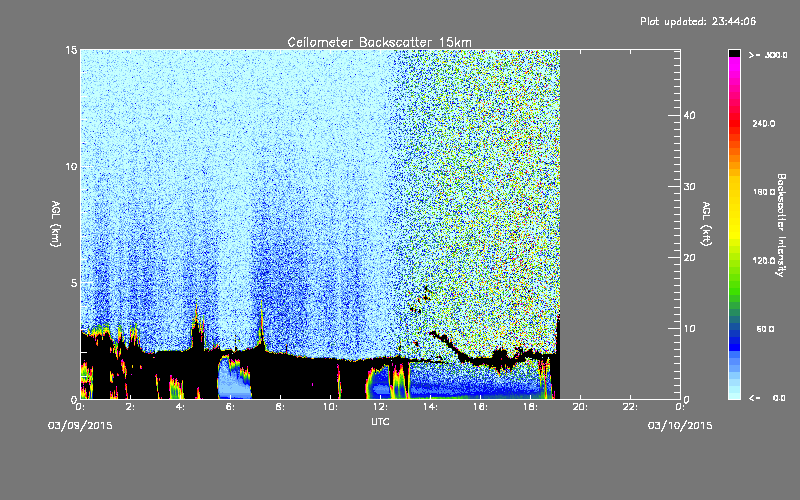Click the '<= 0.0' colorbar label
The width and height of the screenshot is (800, 500).
coord(767,398)
